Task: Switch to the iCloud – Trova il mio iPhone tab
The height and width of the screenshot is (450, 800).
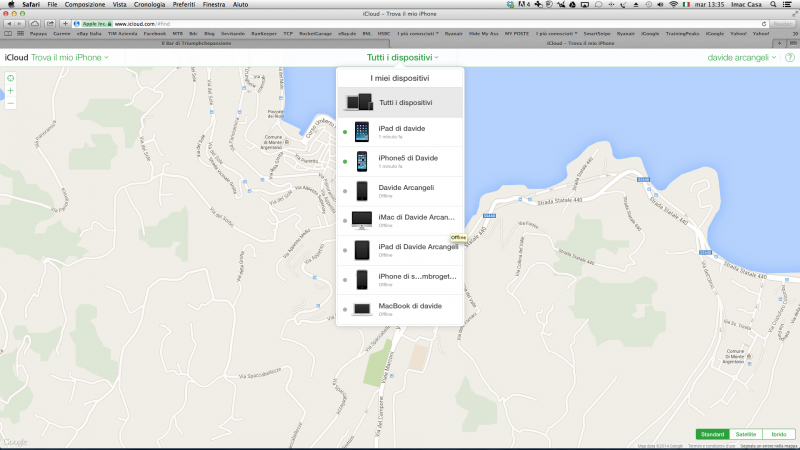Action: tap(581, 43)
